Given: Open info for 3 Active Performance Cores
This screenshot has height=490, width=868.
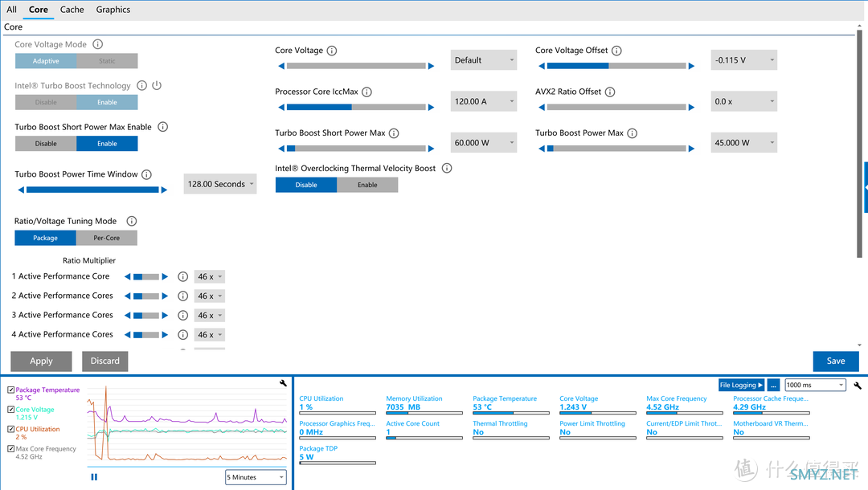Looking at the screenshot, I should tap(182, 315).
